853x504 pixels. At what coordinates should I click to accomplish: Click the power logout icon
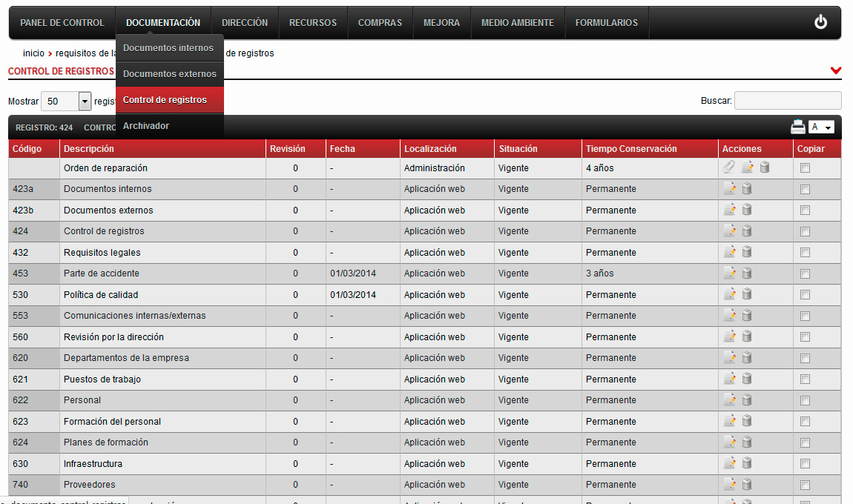pyautogui.click(x=820, y=22)
